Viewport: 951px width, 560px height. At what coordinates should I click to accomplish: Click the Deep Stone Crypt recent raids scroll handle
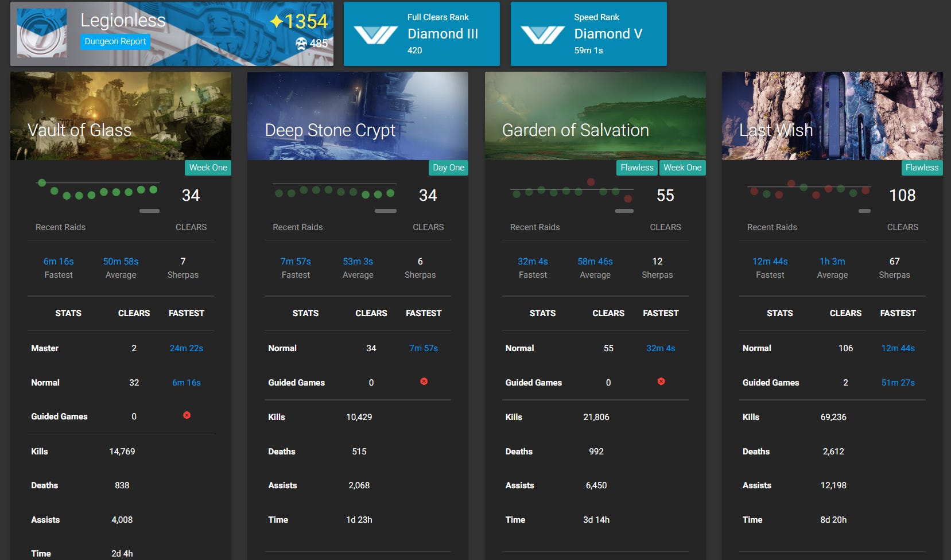pos(386,211)
